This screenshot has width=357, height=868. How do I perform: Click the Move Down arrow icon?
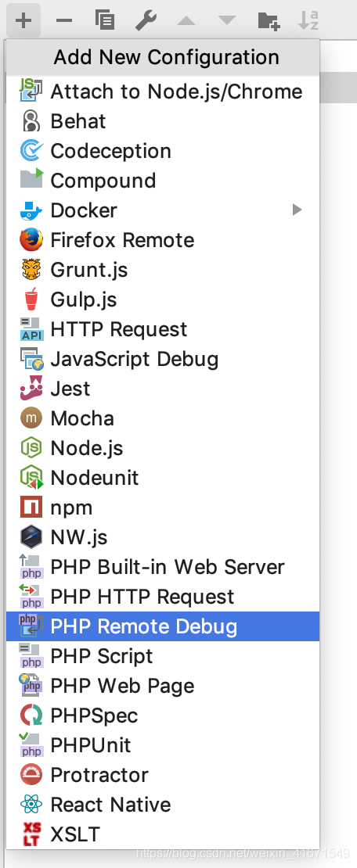(x=227, y=21)
